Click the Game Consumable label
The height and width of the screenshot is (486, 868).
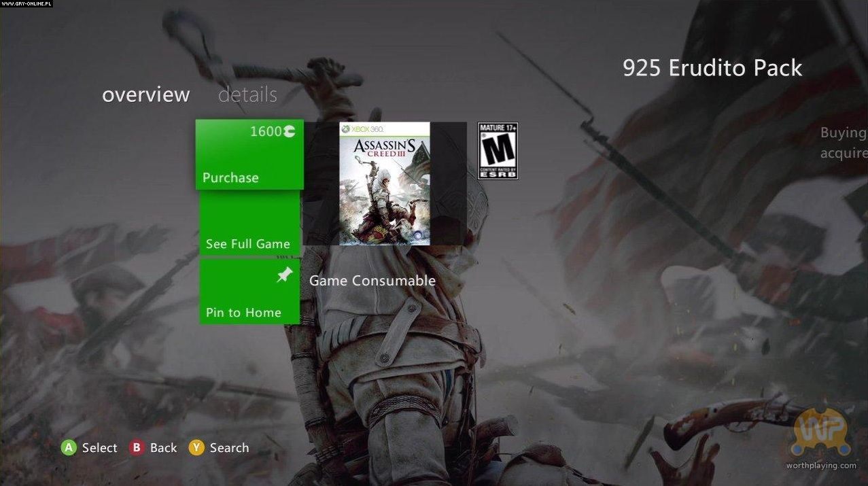tap(372, 281)
